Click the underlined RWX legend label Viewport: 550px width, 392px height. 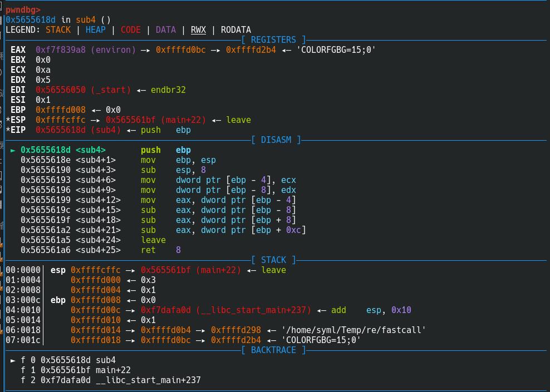point(198,30)
